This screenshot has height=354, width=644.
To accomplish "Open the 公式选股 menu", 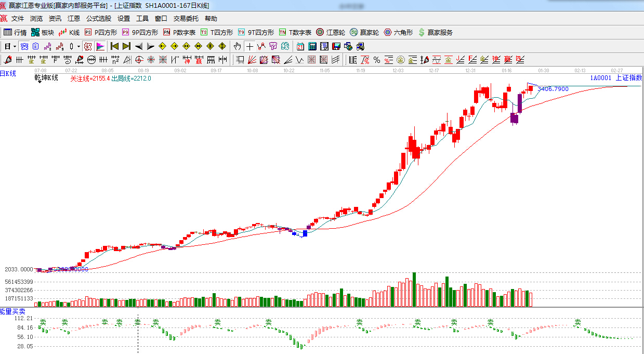I will coord(98,18).
